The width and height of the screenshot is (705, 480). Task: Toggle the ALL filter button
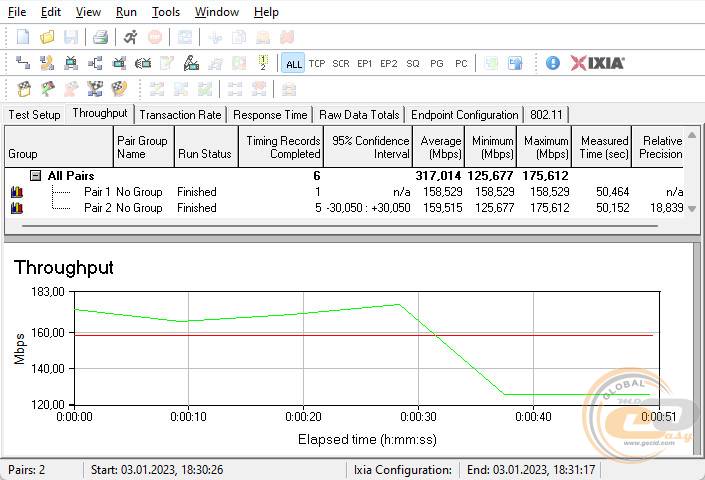tap(294, 63)
